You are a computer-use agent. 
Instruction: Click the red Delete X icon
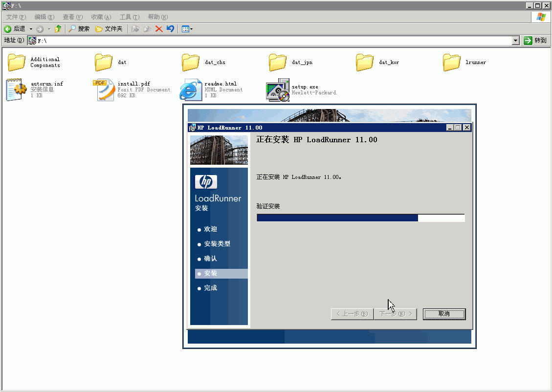click(x=159, y=29)
